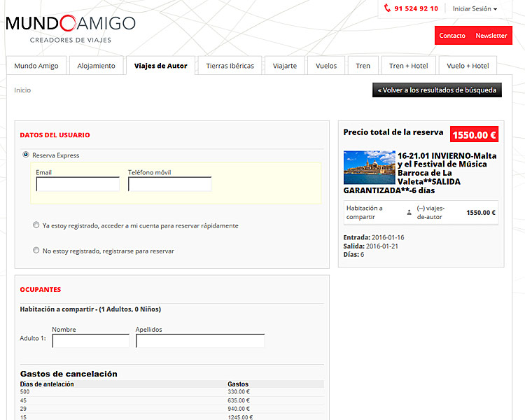Click the red 1550.00 € total price

coord(474,134)
